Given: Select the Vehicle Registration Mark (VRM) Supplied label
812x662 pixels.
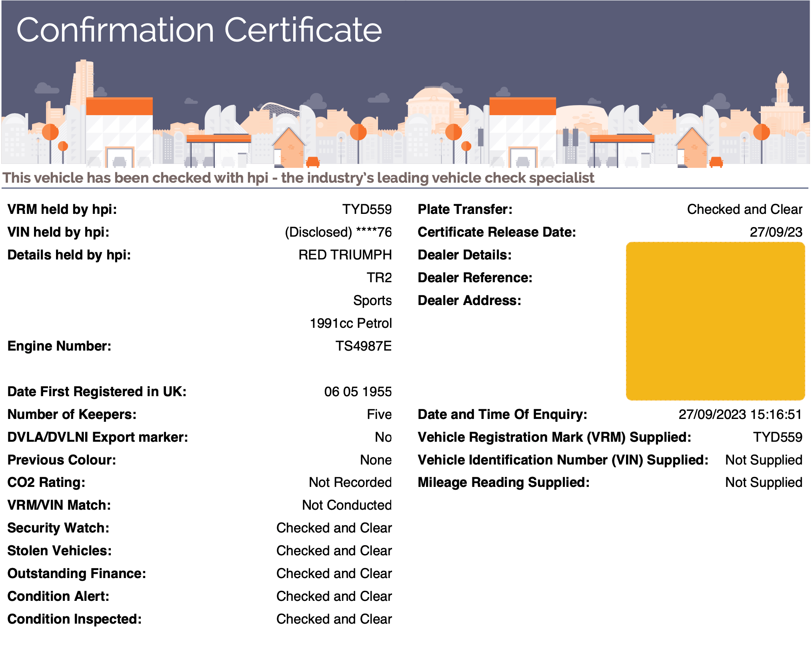Looking at the screenshot, I should [554, 437].
